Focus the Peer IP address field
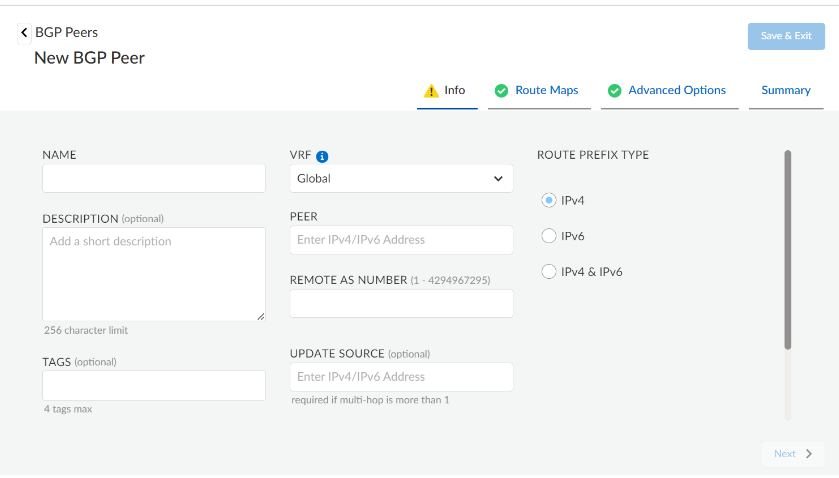 401,240
